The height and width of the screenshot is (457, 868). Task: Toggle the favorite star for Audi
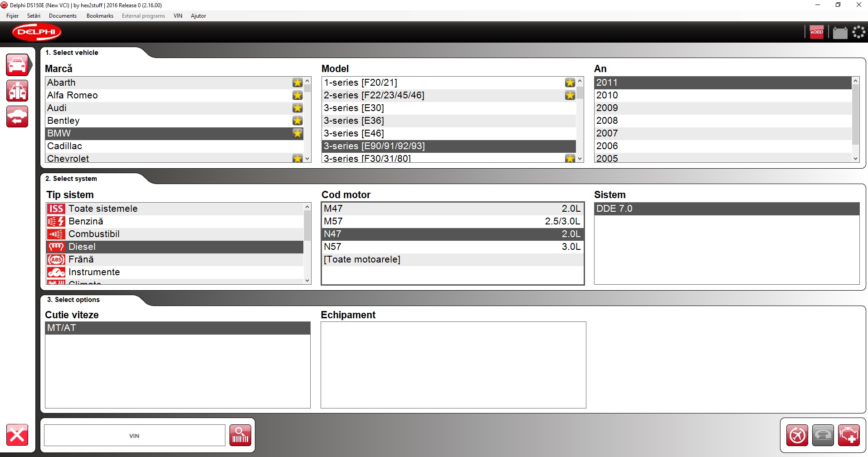(297, 108)
